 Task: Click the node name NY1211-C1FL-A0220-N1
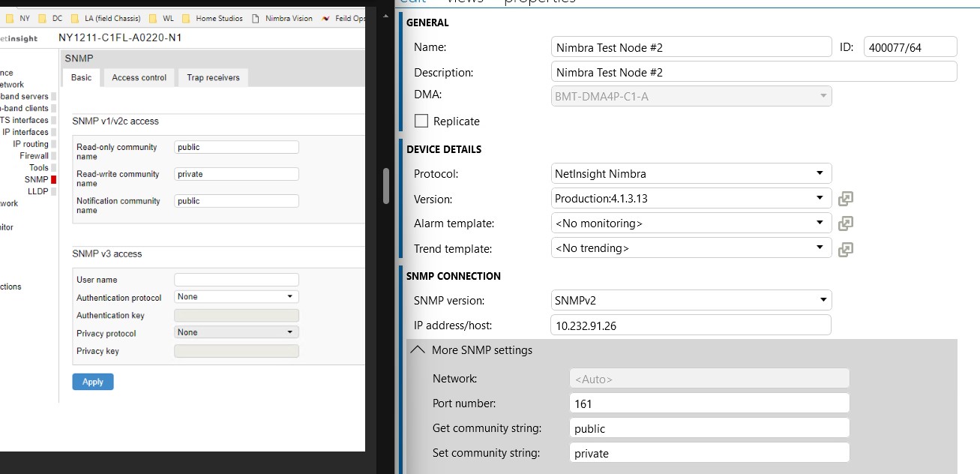[120, 37]
